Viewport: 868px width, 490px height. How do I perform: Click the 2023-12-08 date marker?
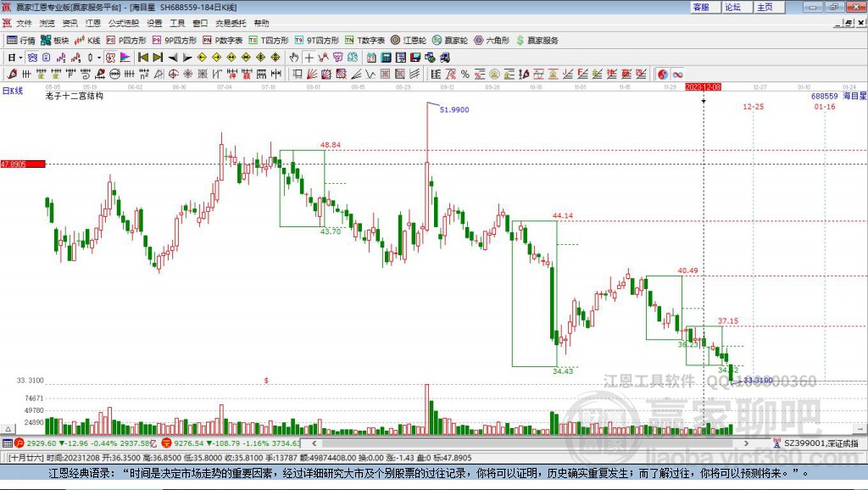point(703,87)
